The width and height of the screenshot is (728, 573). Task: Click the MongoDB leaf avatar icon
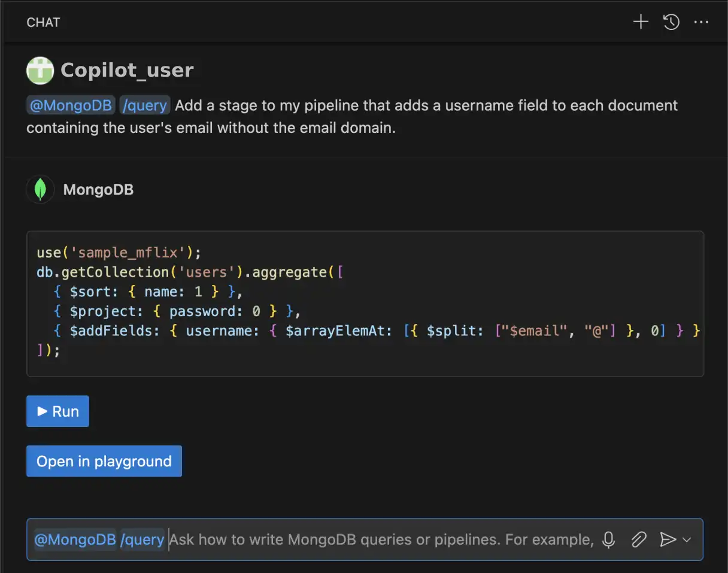[40, 189]
